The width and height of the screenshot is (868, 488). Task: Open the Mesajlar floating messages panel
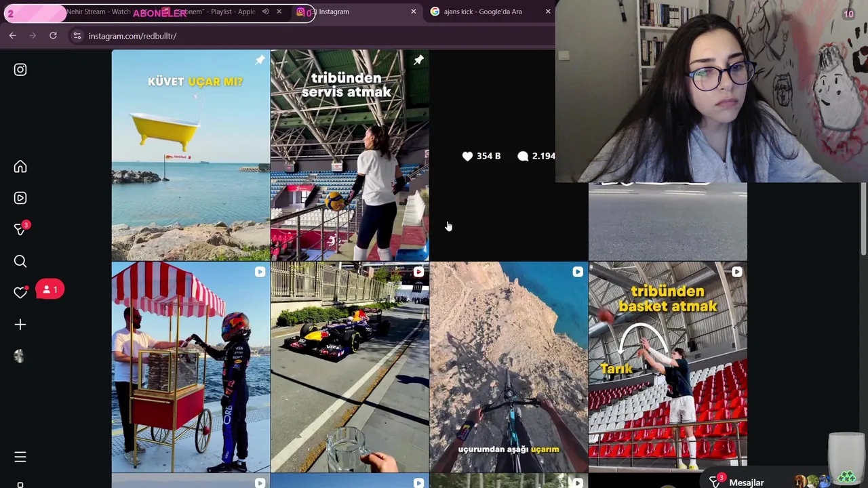(x=746, y=482)
